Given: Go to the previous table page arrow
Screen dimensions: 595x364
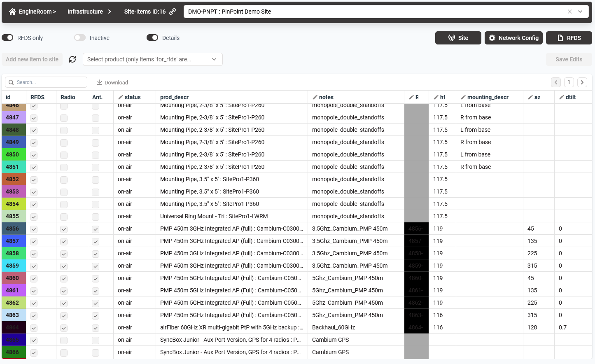Looking at the screenshot, I should (x=556, y=82).
